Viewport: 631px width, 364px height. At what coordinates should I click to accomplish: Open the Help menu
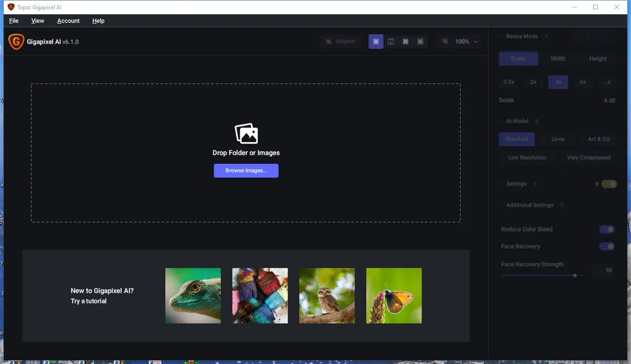[98, 21]
